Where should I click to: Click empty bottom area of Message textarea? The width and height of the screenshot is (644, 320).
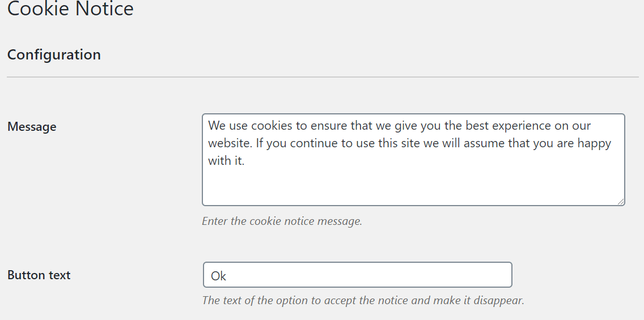coord(413,187)
